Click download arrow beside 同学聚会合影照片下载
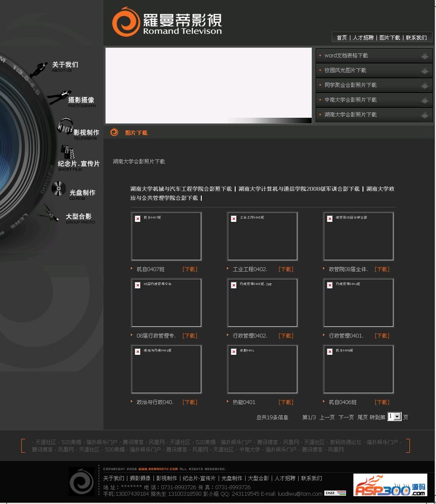 424,86
